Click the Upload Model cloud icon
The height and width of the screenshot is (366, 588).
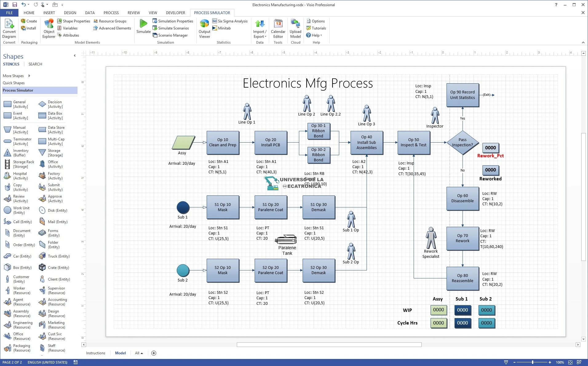(x=296, y=28)
